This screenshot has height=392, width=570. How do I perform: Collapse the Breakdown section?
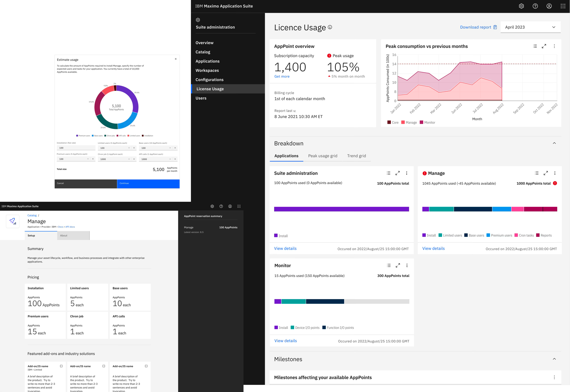[x=555, y=143]
